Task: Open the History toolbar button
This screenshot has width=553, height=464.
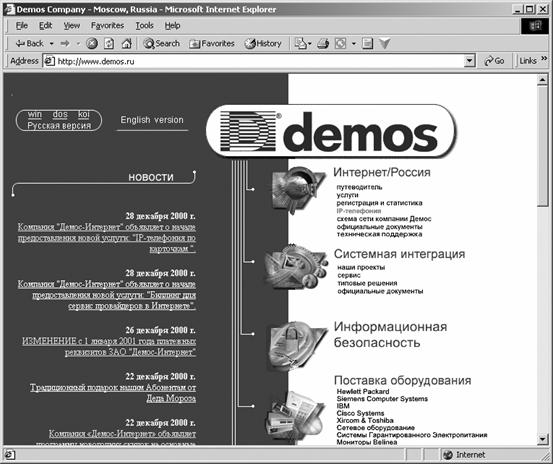Action: (x=263, y=43)
